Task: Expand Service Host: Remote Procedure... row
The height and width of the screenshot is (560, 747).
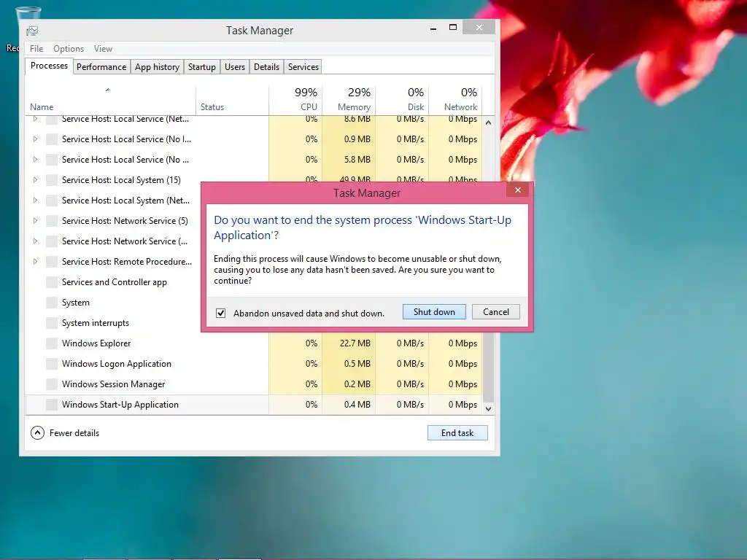Action: (35, 262)
